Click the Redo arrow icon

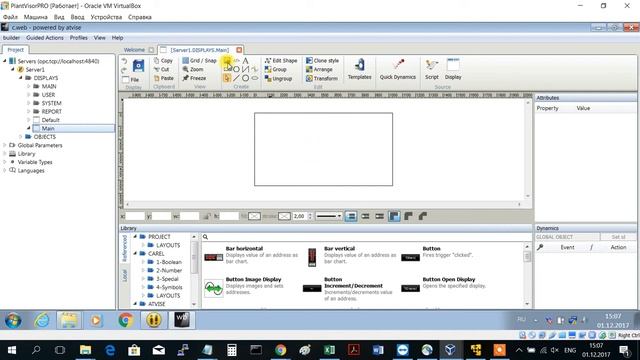124,70
